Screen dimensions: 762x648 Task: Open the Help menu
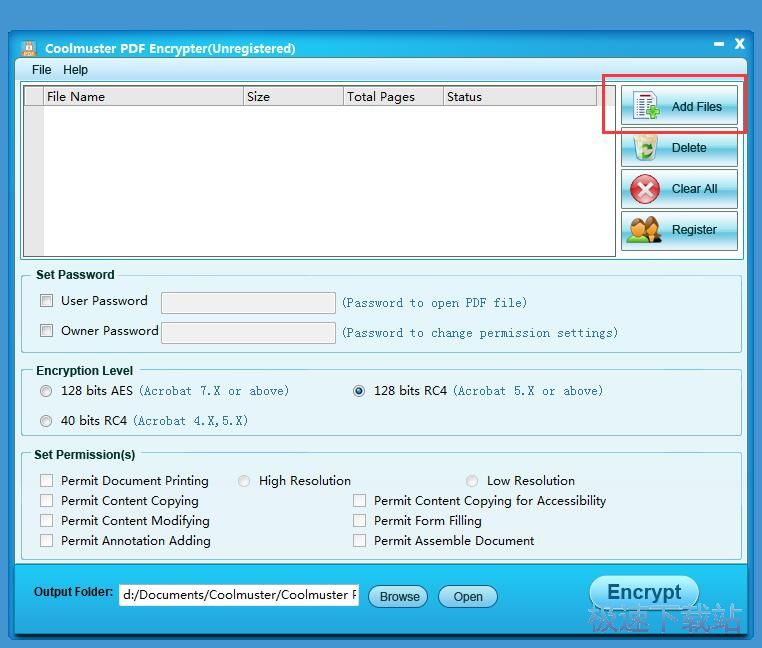click(75, 70)
